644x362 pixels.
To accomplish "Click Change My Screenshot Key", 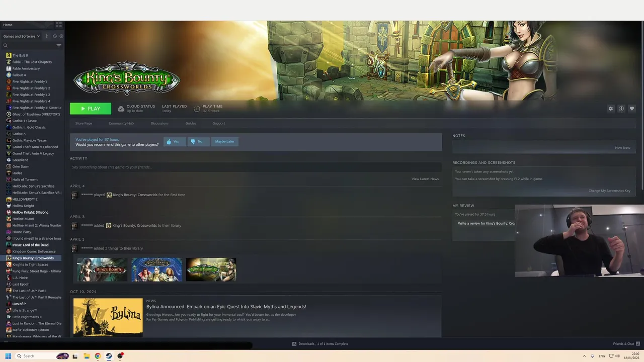I will 609,191.
